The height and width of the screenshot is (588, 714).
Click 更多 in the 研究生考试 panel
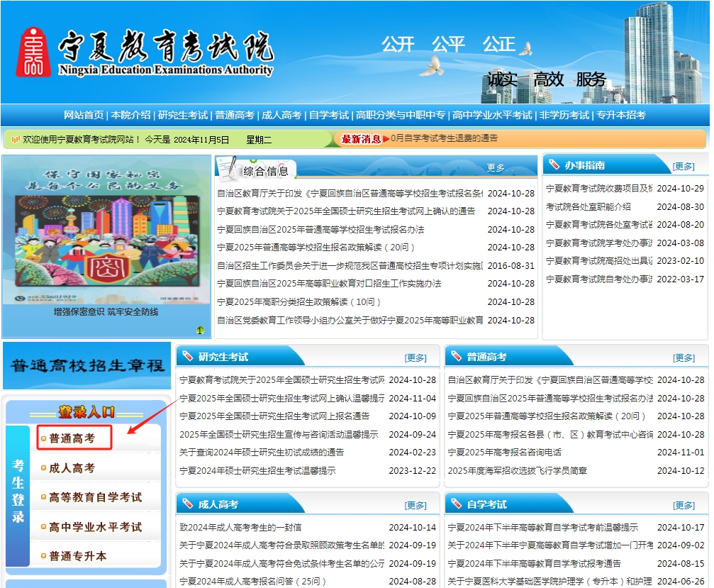415,358
